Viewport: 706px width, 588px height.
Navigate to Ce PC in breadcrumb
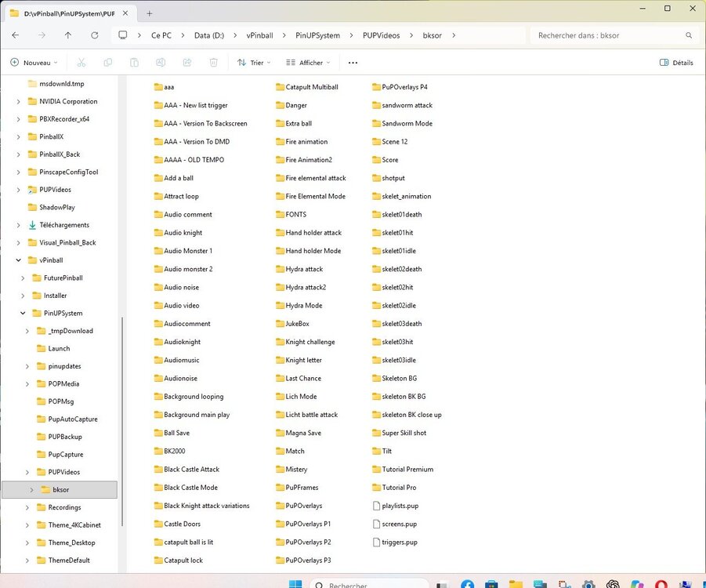click(x=161, y=35)
